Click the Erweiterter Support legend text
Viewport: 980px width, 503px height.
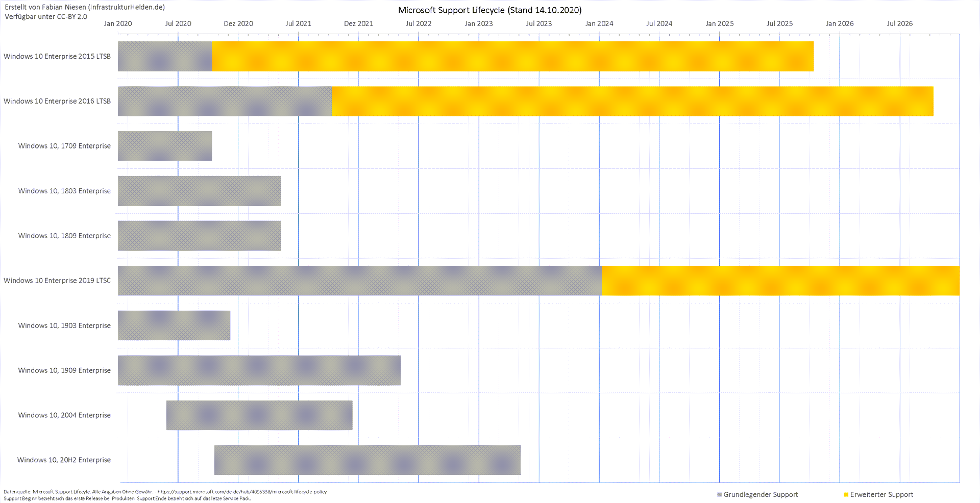click(881, 495)
